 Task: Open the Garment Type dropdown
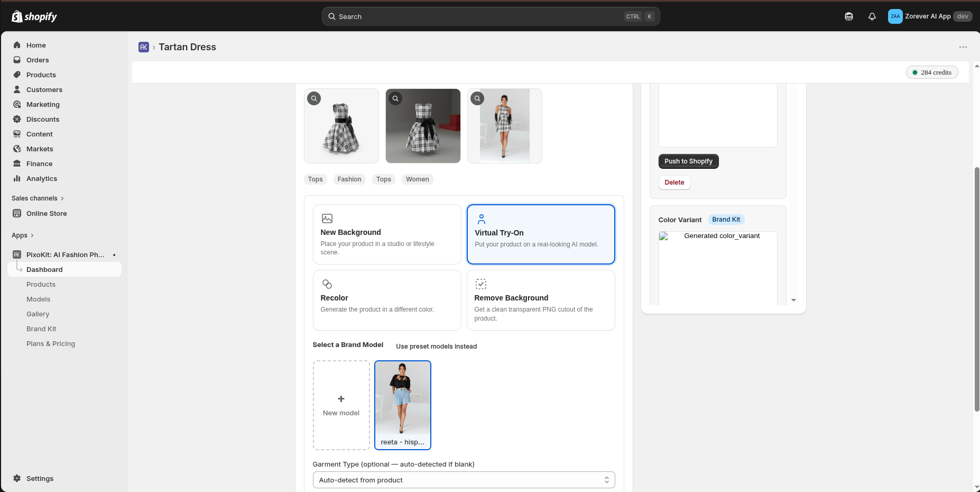coord(464,480)
